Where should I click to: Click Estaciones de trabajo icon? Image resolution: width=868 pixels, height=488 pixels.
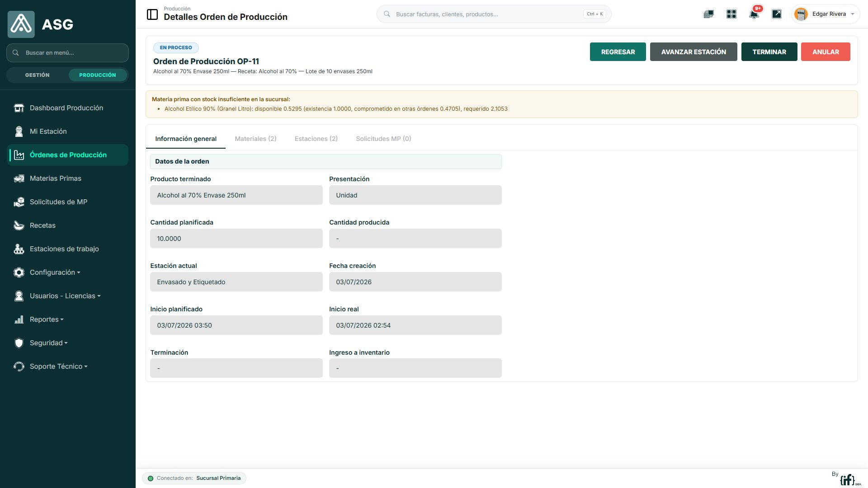19,249
